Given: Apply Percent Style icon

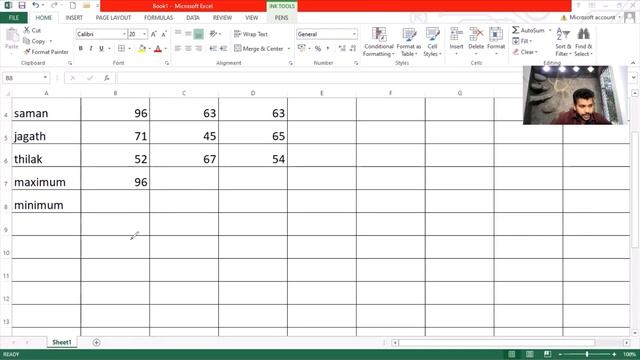Looking at the screenshot, I should [x=318, y=49].
